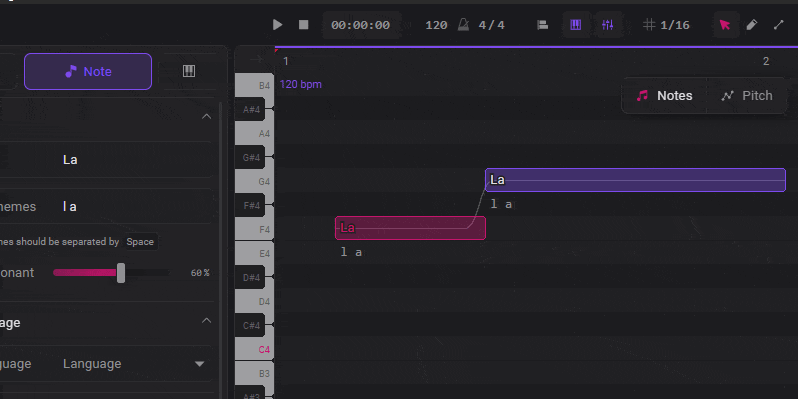Select the pencil draw tool
Viewport: 798px width, 399px height.
pos(752,25)
